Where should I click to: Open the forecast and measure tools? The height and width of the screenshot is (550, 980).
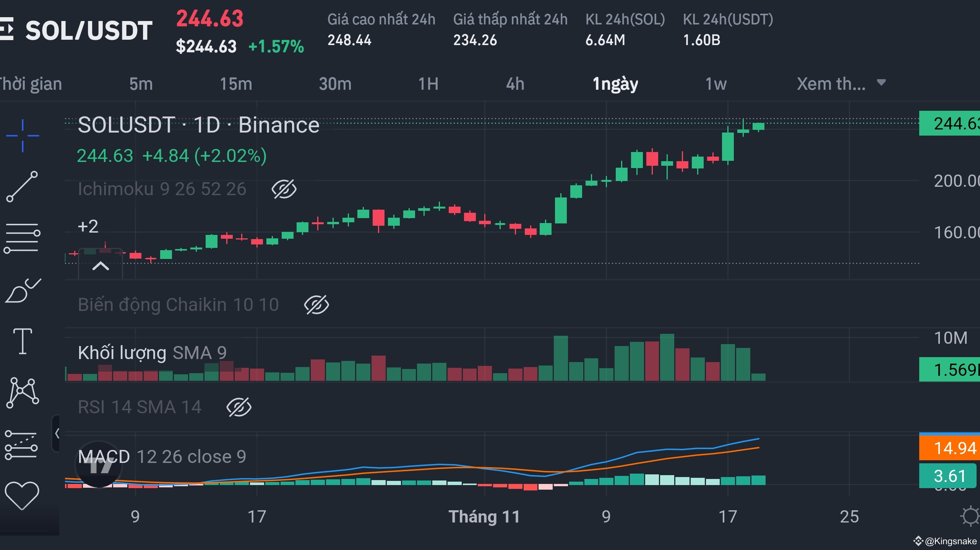[x=21, y=445]
